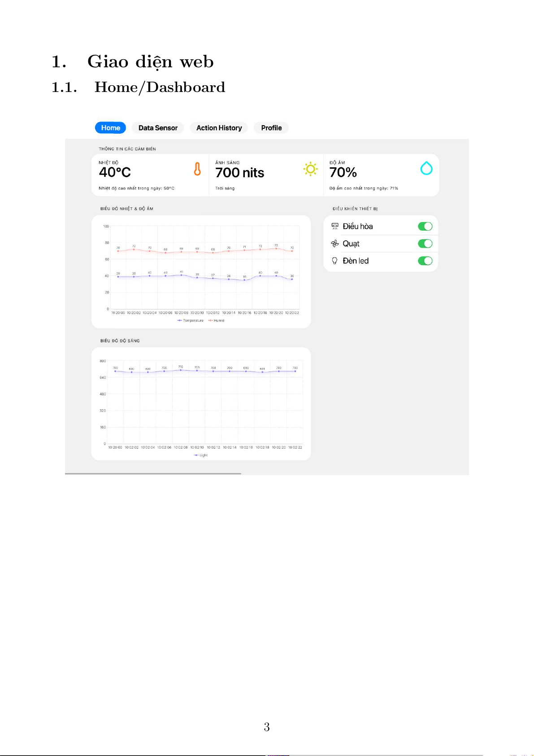Screen dimensions: 534x756
Task: Switch off the Đèn led toggle
Action: [x=425, y=261]
